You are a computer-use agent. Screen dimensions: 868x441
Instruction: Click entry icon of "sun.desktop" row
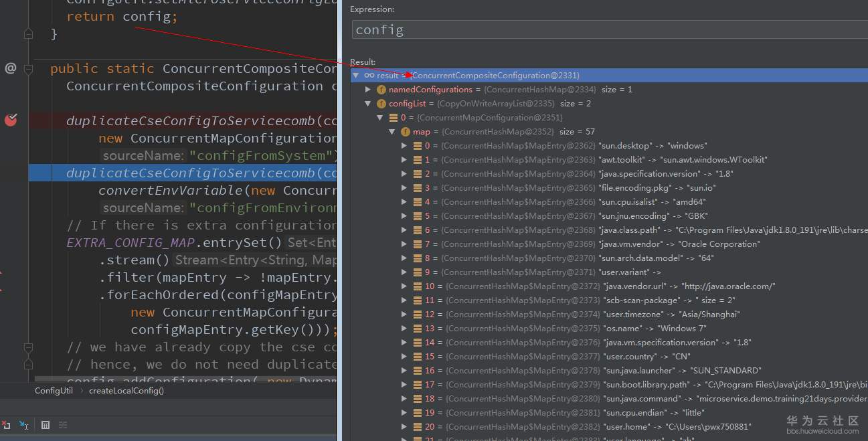(418, 146)
